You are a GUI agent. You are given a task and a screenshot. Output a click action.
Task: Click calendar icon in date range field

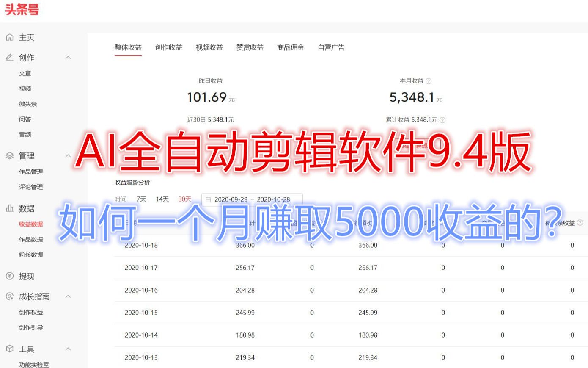(208, 199)
